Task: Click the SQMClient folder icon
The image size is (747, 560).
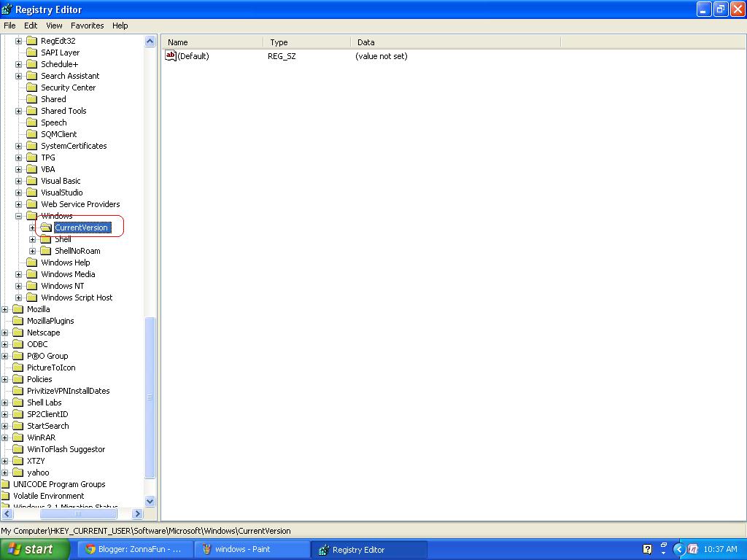Action: pos(32,134)
